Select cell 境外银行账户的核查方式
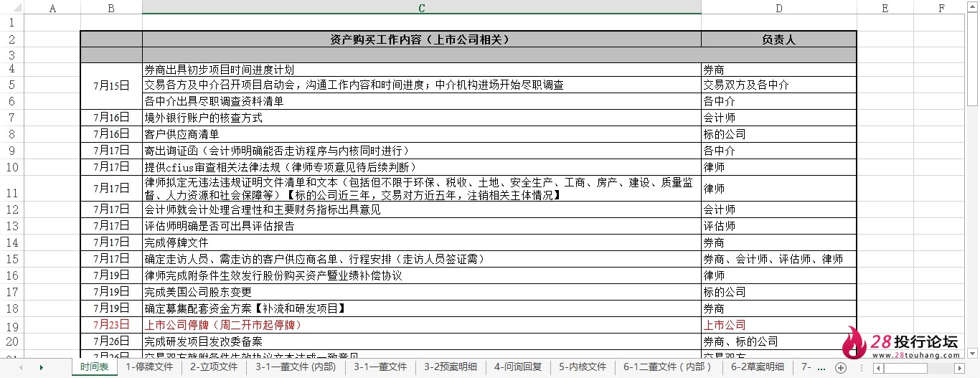This screenshot has height=378, width=980. click(422, 117)
